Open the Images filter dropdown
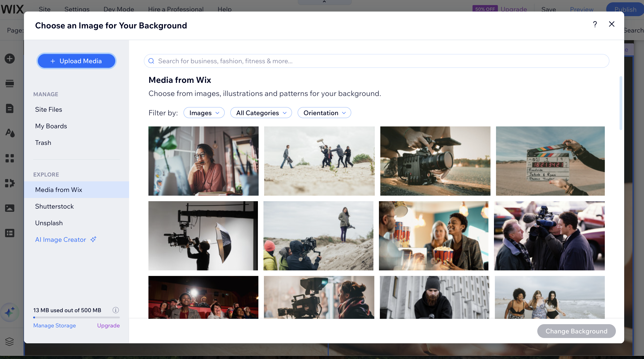Screen dimensions: 644x359 (204, 113)
